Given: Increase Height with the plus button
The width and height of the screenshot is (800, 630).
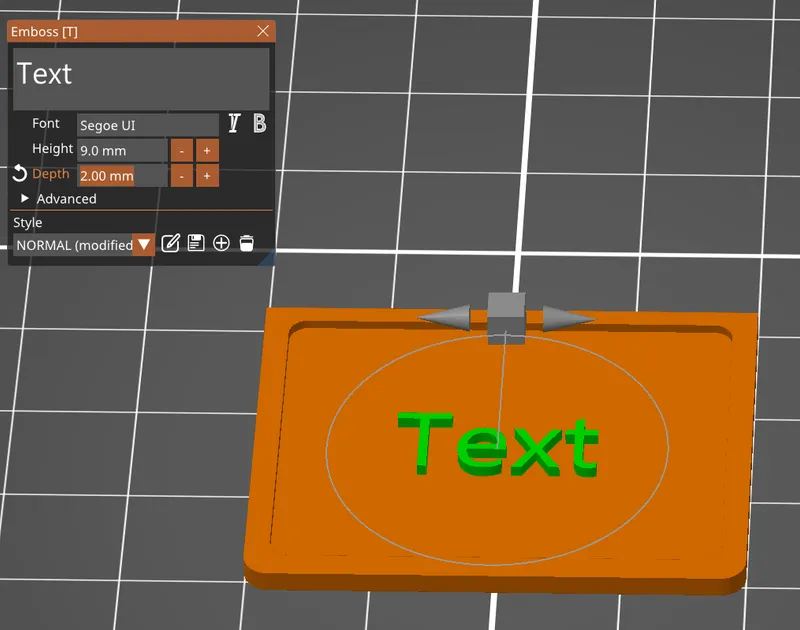Looking at the screenshot, I should coord(207,150).
